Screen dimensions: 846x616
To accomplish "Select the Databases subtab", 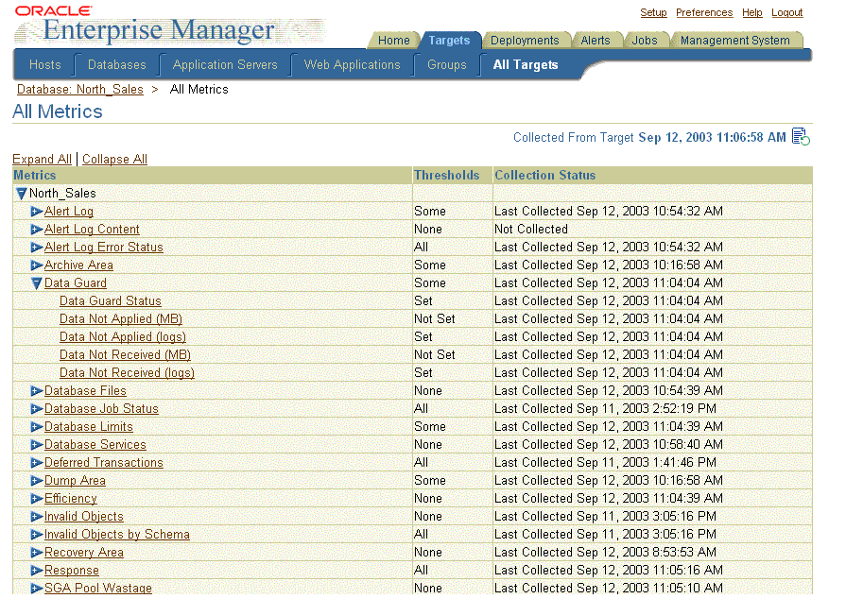I will pyautogui.click(x=116, y=65).
